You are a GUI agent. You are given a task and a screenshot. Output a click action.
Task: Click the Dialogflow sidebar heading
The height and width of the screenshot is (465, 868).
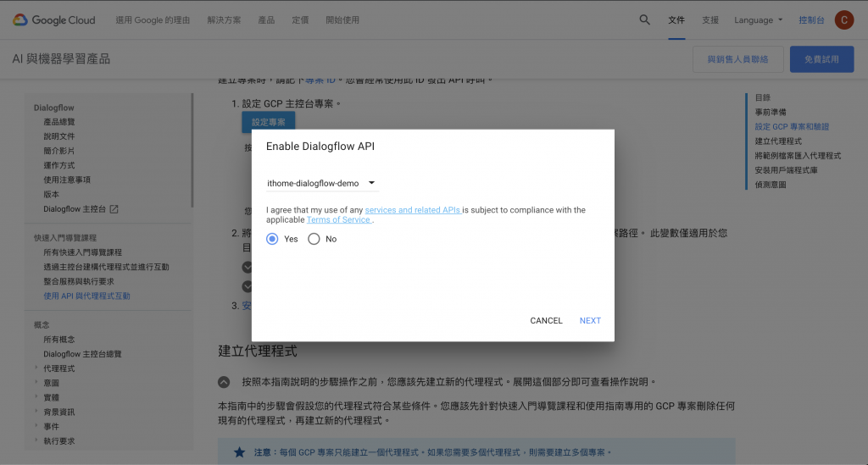[x=53, y=108]
